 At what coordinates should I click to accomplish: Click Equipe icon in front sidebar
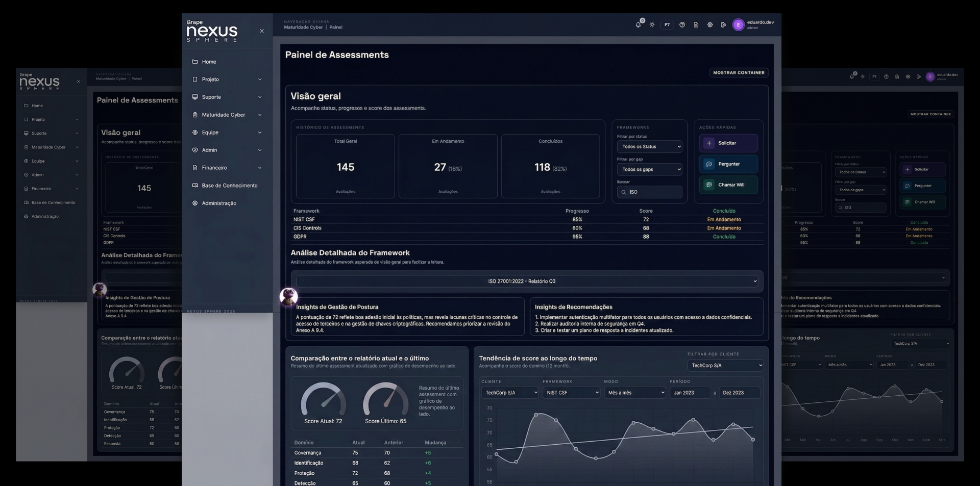(x=195, y=133)
